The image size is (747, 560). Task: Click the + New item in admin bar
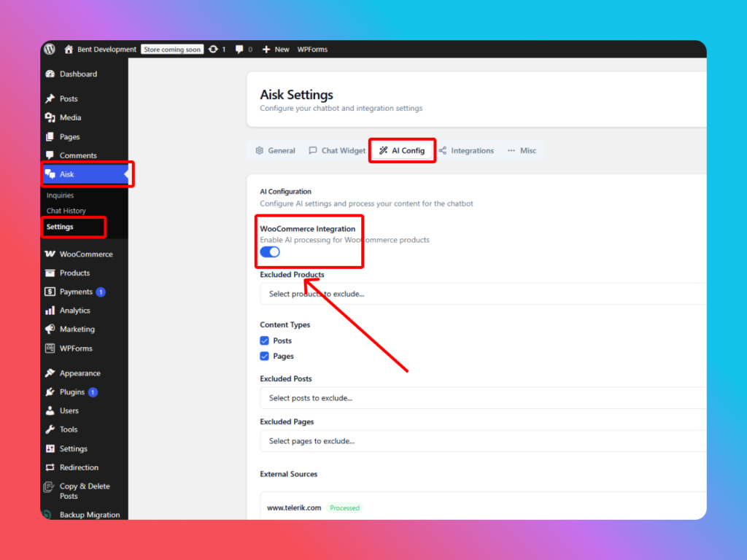pos(276,50)
